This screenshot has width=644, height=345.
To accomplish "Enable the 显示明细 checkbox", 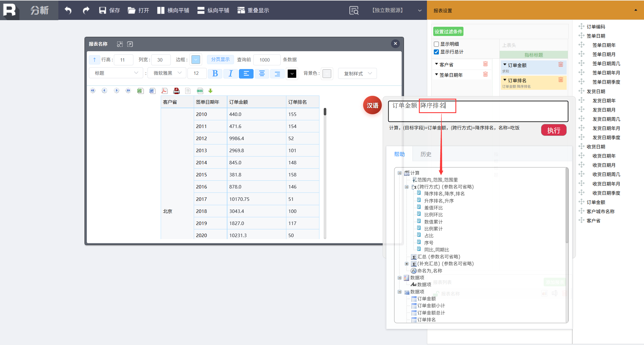I will point(436,44).
